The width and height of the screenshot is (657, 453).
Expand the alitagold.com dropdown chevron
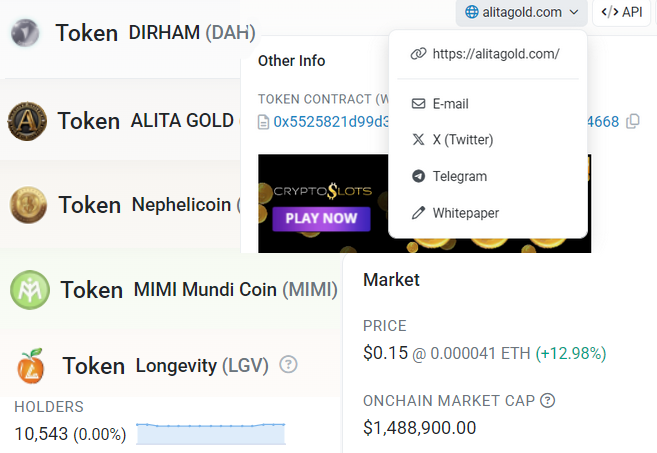574,12
